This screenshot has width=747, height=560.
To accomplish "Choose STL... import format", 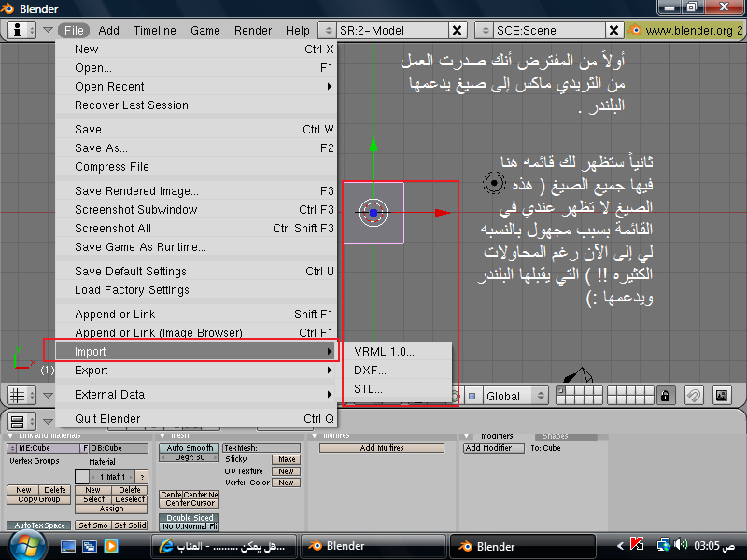I will [396, 389].
